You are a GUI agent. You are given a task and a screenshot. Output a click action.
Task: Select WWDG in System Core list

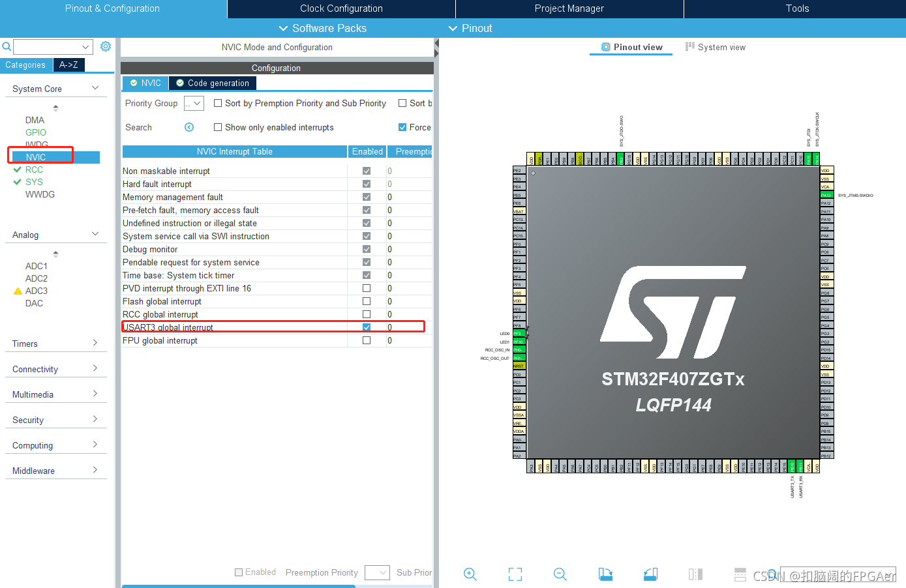[40, 194]
